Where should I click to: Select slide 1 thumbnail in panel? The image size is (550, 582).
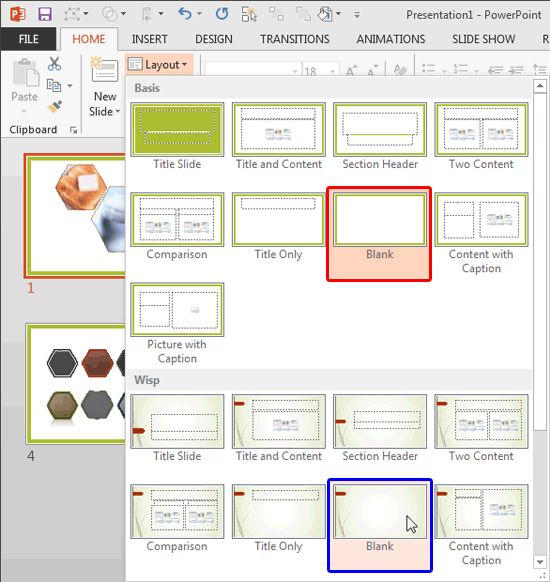click(x=75, y=216)
